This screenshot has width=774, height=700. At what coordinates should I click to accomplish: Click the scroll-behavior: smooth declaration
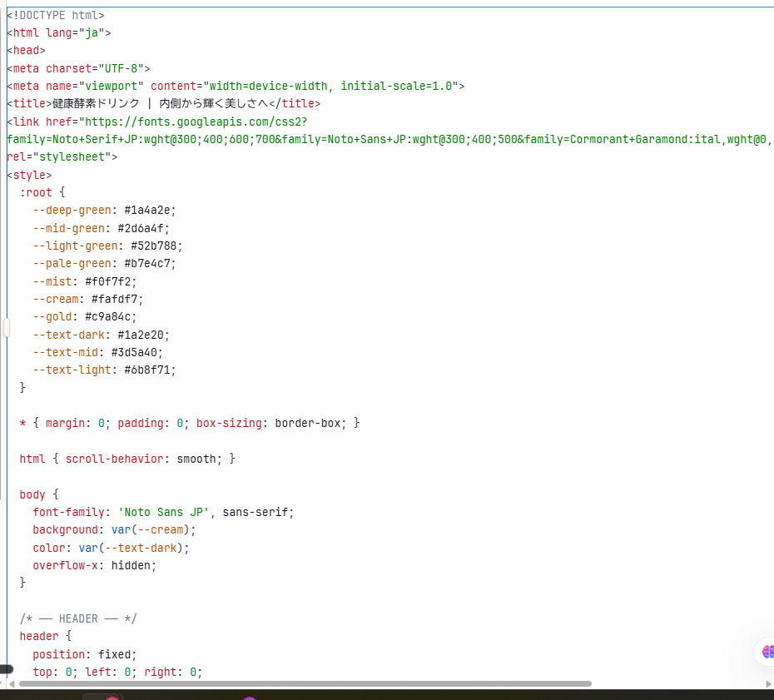coord(150,459)
